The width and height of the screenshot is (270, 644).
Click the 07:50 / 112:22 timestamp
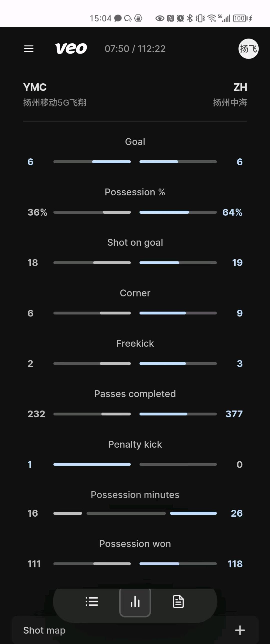click(135, 49)
